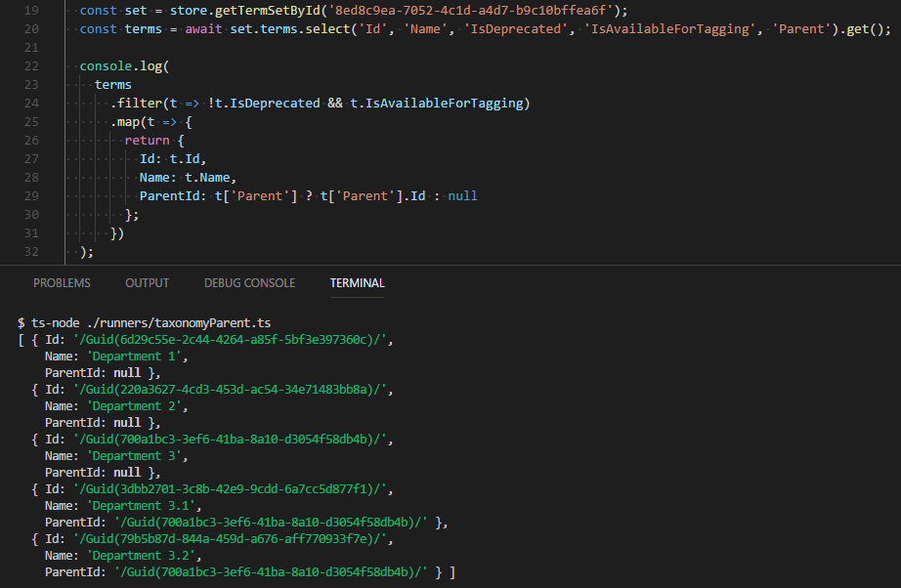Screen dimensions: 901x588
Task: Click the Guid starting with 220a3627
Action: click(230, 390)
